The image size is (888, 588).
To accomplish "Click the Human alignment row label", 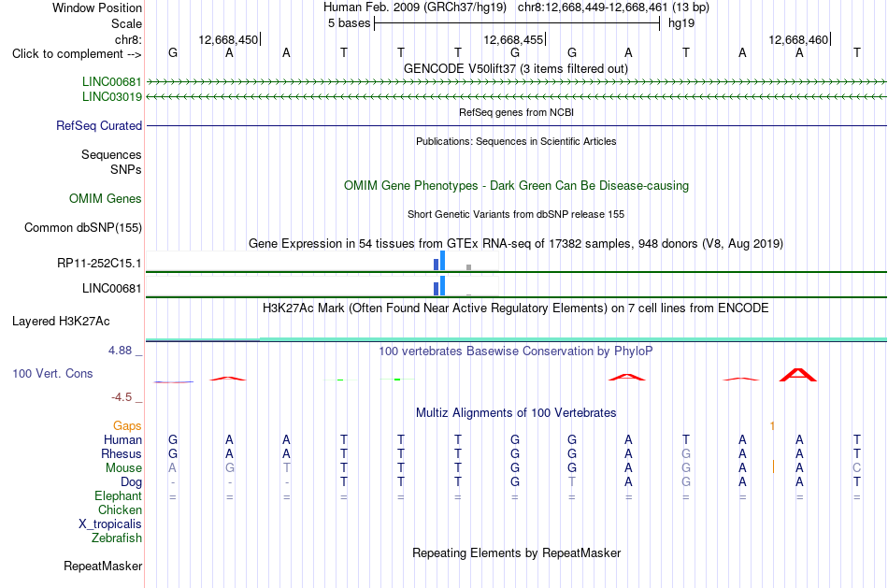I will tap(122, 440).
